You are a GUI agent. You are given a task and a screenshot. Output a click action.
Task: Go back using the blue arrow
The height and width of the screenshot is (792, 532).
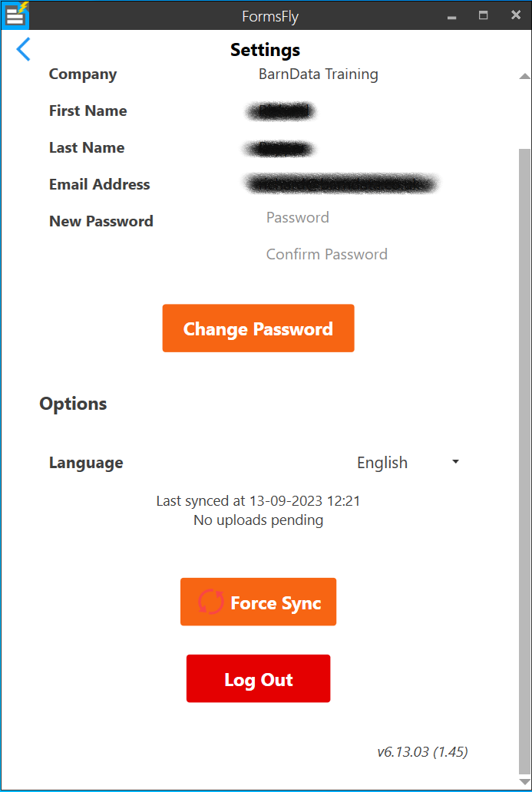point(24,50)
